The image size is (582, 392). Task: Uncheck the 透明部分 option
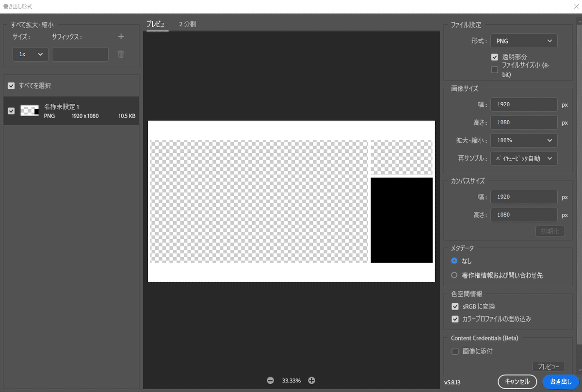click(495, 57)
